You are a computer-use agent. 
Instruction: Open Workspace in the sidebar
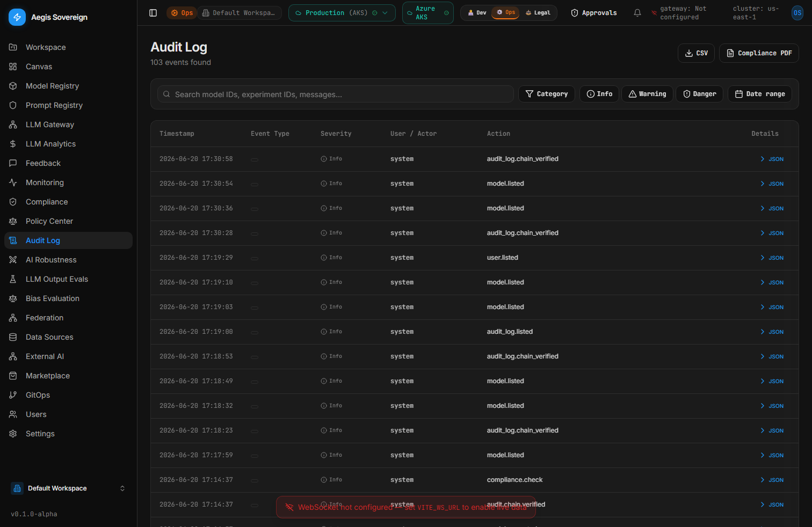pyautogui.click(x=68, y=47)
